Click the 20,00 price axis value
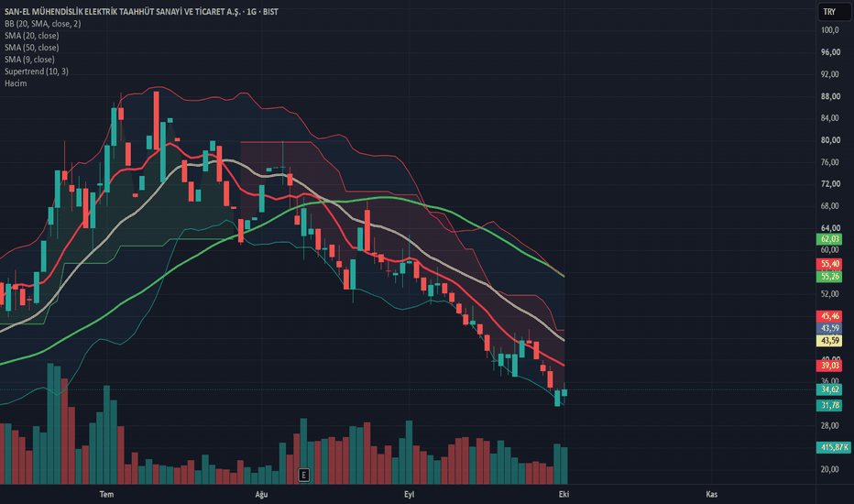The image size is (854, 504). click(830, 469)
